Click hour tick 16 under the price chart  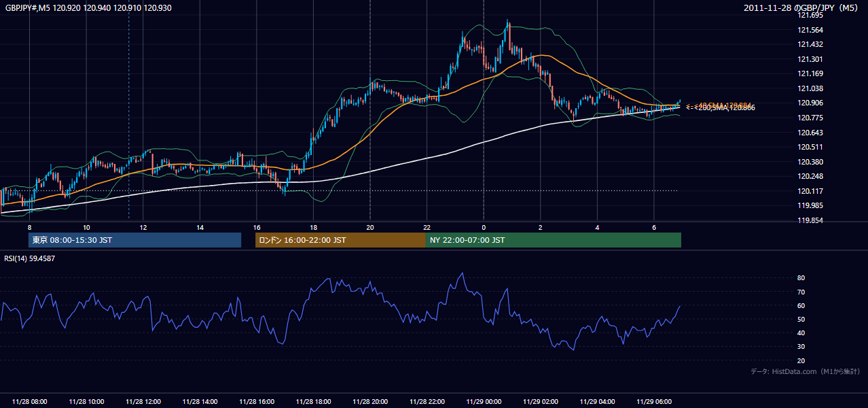(x=257, y=227)
